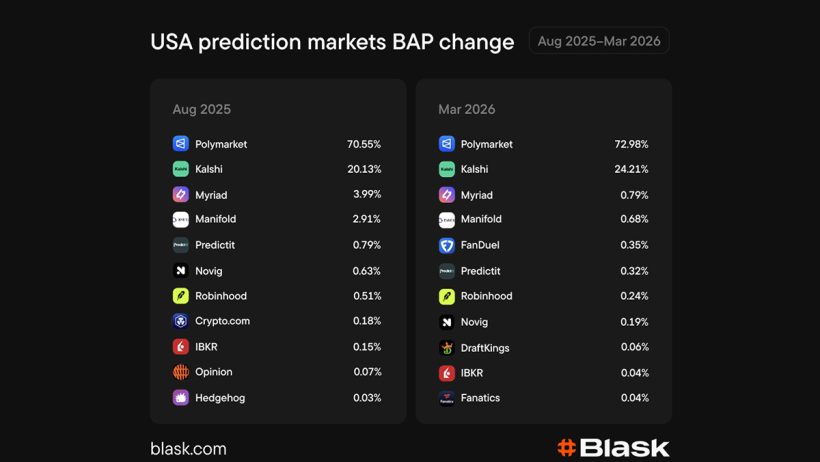Click the DraftKings crown icon
The width and height of the screenshot is (820, 462).
pyautogui.click(x=447, y=348)
